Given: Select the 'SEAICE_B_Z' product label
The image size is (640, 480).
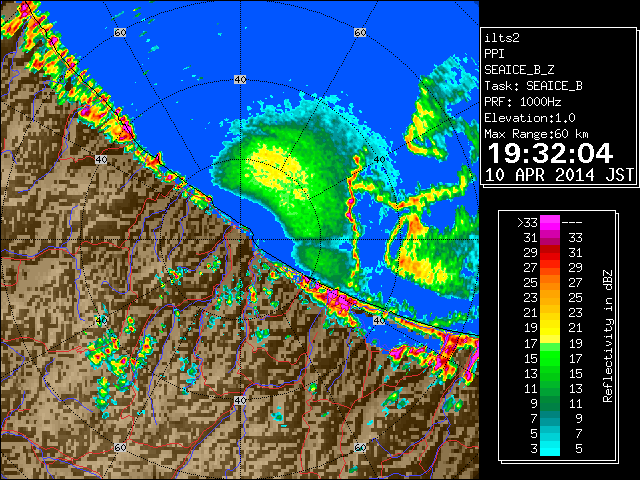Looking at the screenshot, I should click(519, 70).
